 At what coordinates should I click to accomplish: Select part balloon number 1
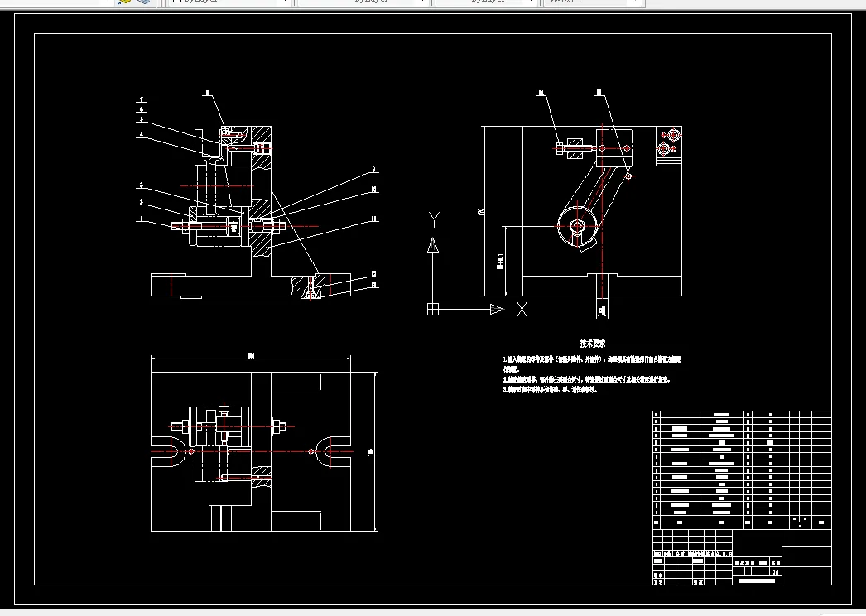[142, 219]
